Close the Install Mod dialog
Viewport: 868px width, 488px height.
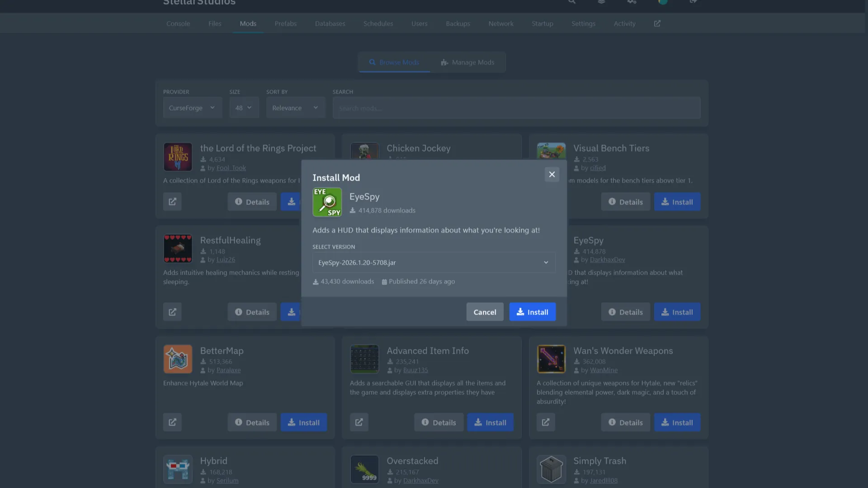[552, 174]
